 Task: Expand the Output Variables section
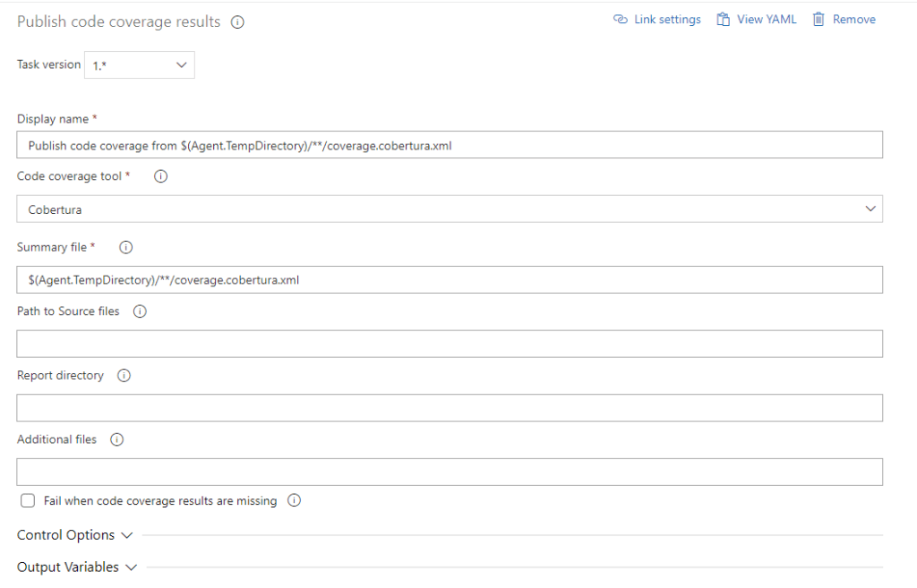pos(77,567)
